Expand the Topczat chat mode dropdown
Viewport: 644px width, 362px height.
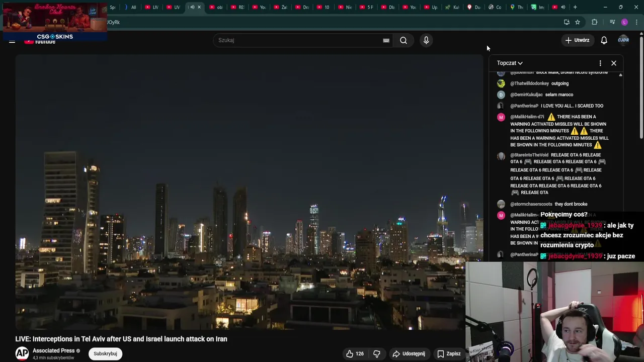coord(510,63)
